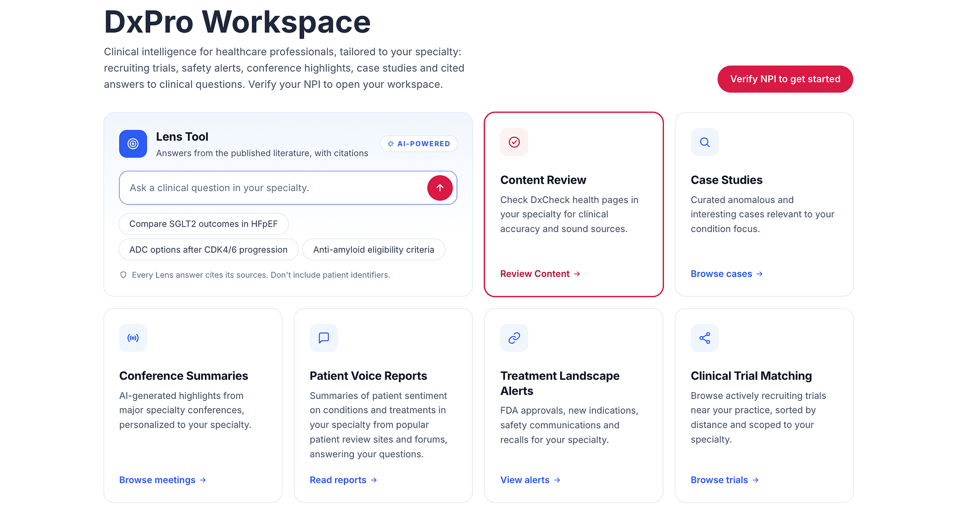Choose ADC options after CDK4/6 progression chip
This screenshot has width=980, height=513.
click(x=208, y=250)
